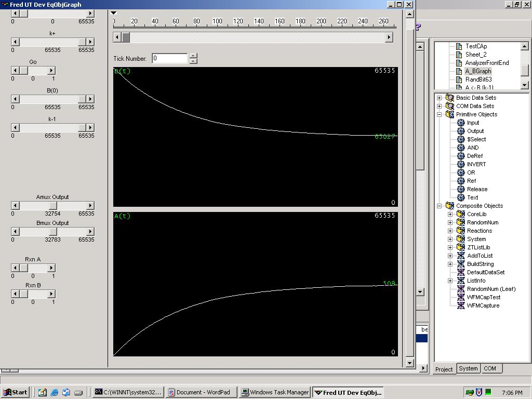Open the TestCAp sheet icon

(x=459, y=46)
